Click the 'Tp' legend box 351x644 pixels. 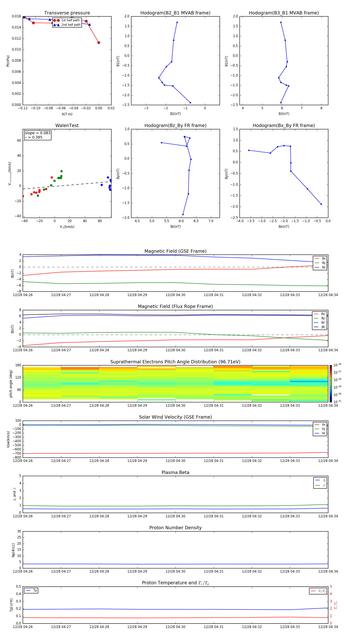(31, 591)
